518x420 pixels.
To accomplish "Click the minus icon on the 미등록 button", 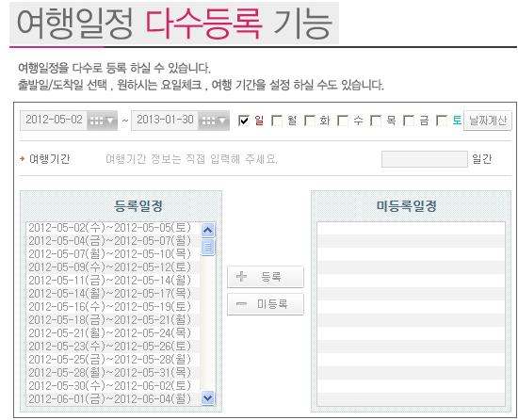I will [x=241, y=304].
